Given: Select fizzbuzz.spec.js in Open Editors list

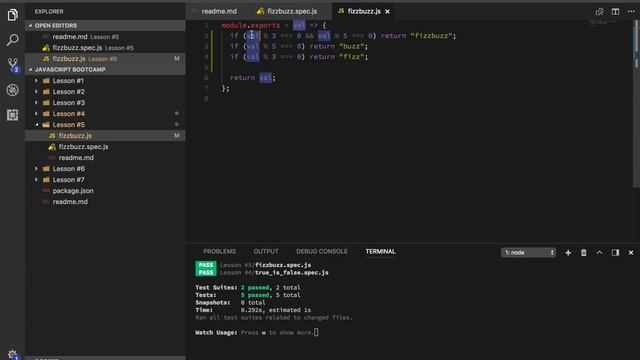Looking at the screenshot, I should pos(105,48).
